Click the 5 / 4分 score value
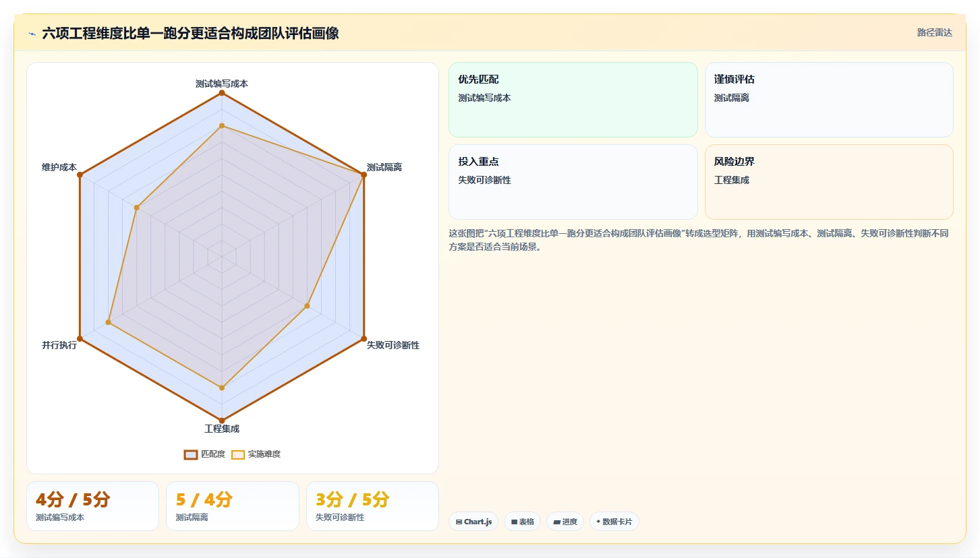 pos(204,499)
